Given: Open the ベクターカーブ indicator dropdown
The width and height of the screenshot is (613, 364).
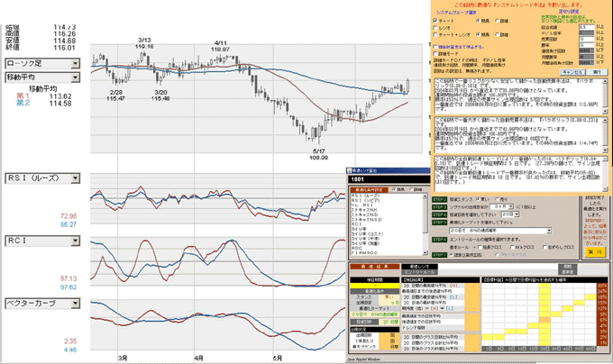Looking at the screenshot, I should pyautogui.click(x=75, y=304).
